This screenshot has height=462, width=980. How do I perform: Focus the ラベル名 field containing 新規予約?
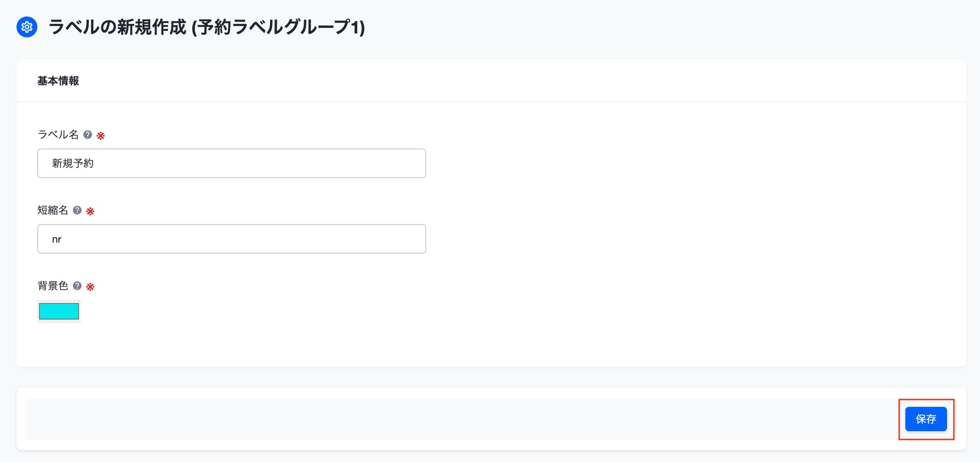[231, 163]
